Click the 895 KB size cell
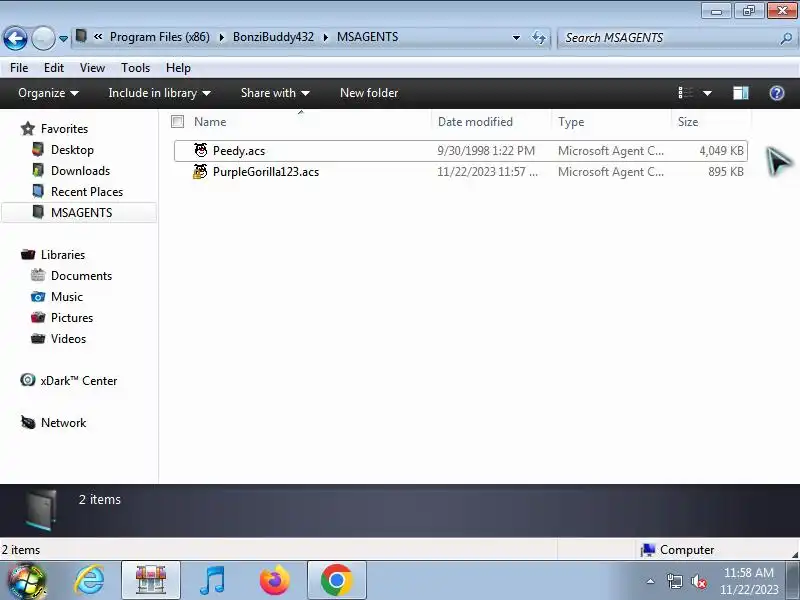Image resolution: width=800 pixels, height=600 pixels. point(726,172)
